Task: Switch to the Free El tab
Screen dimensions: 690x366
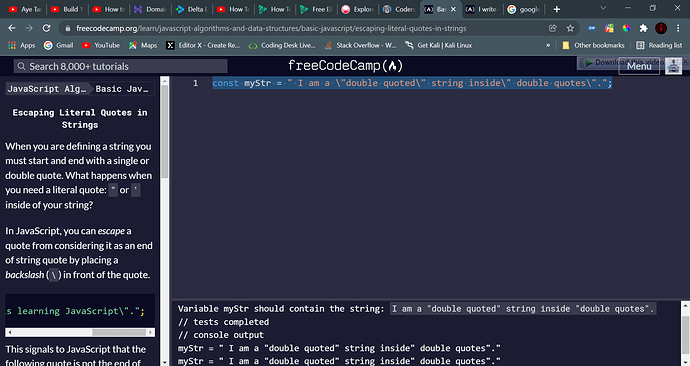Action: coord(316,9)
